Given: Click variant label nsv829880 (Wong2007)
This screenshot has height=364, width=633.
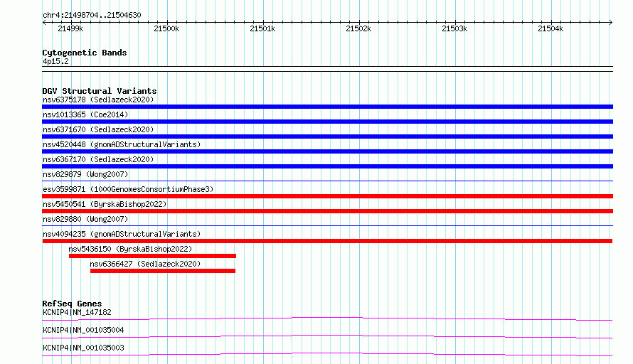Looking at the screenshot, I should (x=85, y=219).
